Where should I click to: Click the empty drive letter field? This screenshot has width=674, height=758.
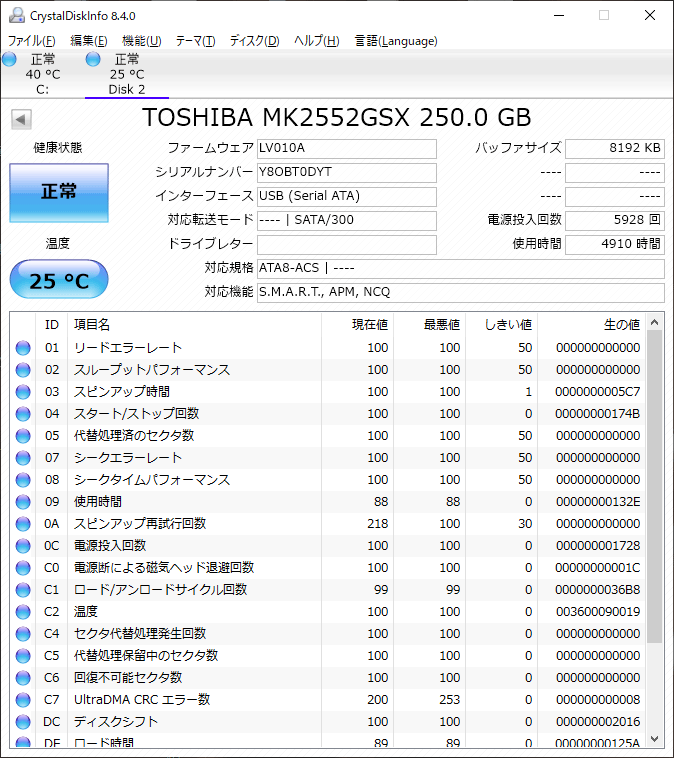[x=347, y=245]
